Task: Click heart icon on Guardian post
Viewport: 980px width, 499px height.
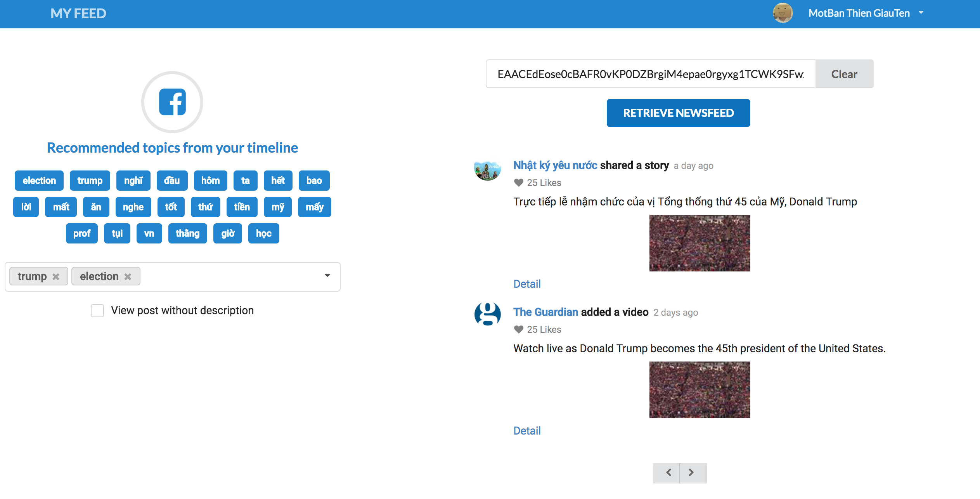Action: click(x=518, y=329)
